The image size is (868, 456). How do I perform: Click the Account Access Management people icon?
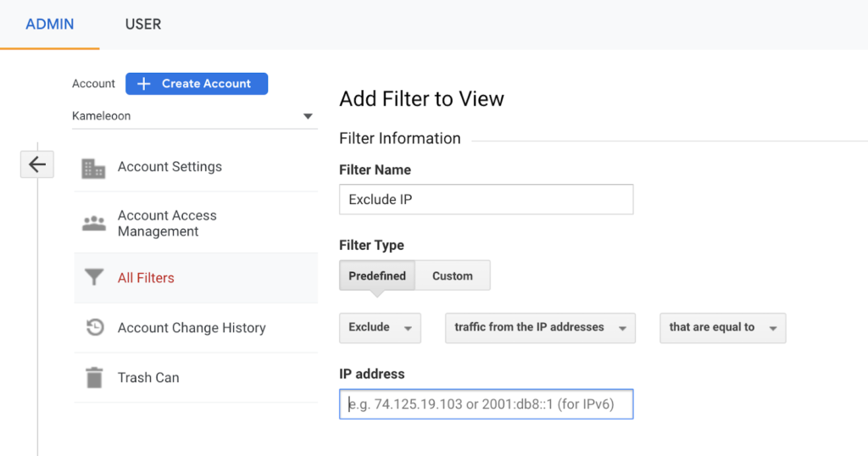click(x=93, y=224)
